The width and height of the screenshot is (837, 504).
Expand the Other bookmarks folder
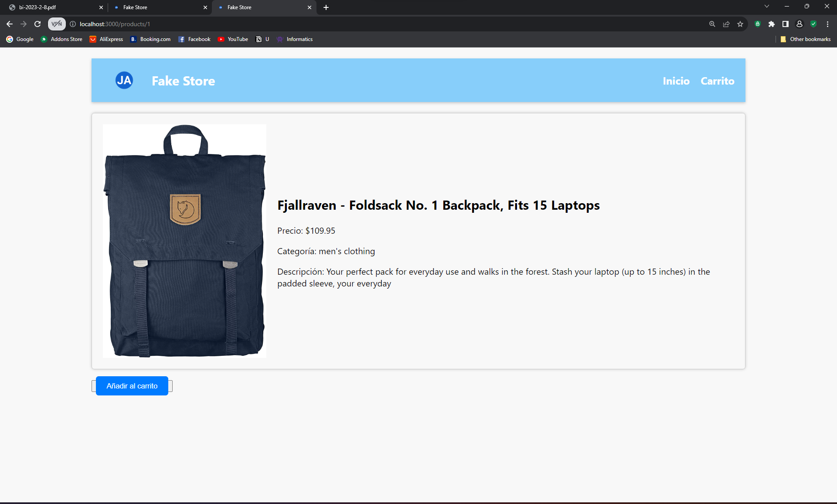pyautogui.click(x=806, y=39)
